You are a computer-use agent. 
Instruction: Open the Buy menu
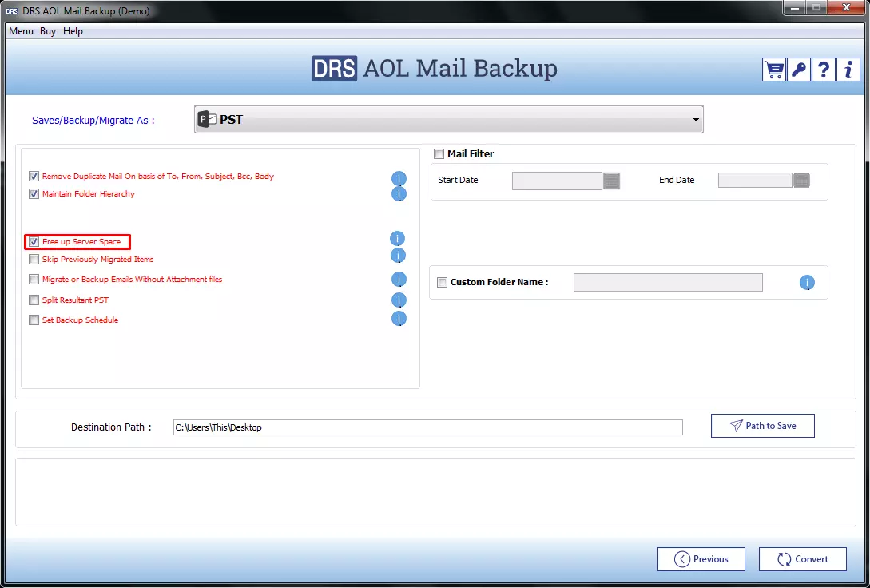tap(48, 31)
